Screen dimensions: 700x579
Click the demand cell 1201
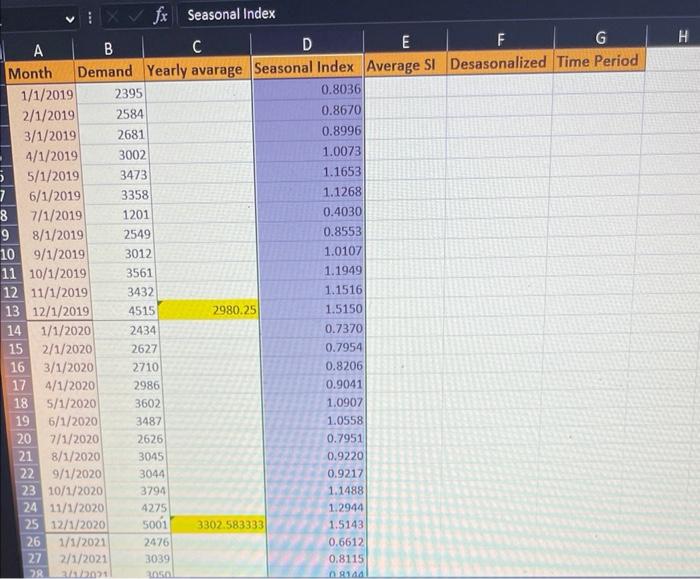[118, 215]
